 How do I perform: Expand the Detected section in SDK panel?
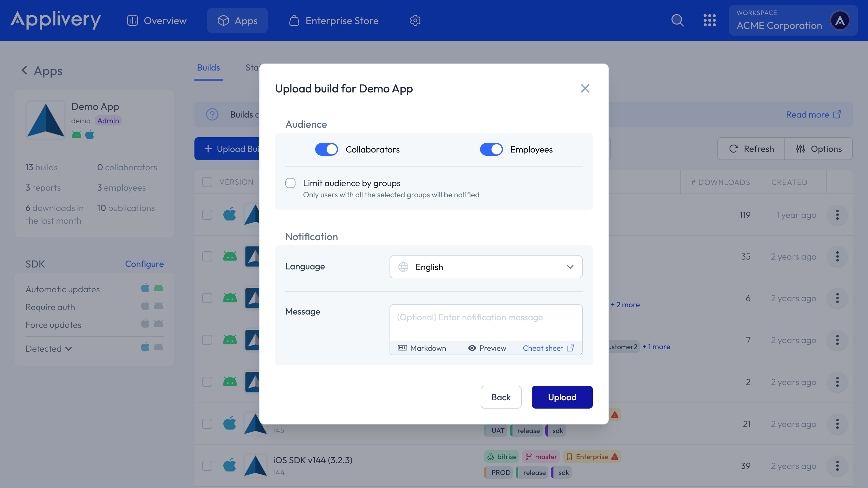click(69, 349)
